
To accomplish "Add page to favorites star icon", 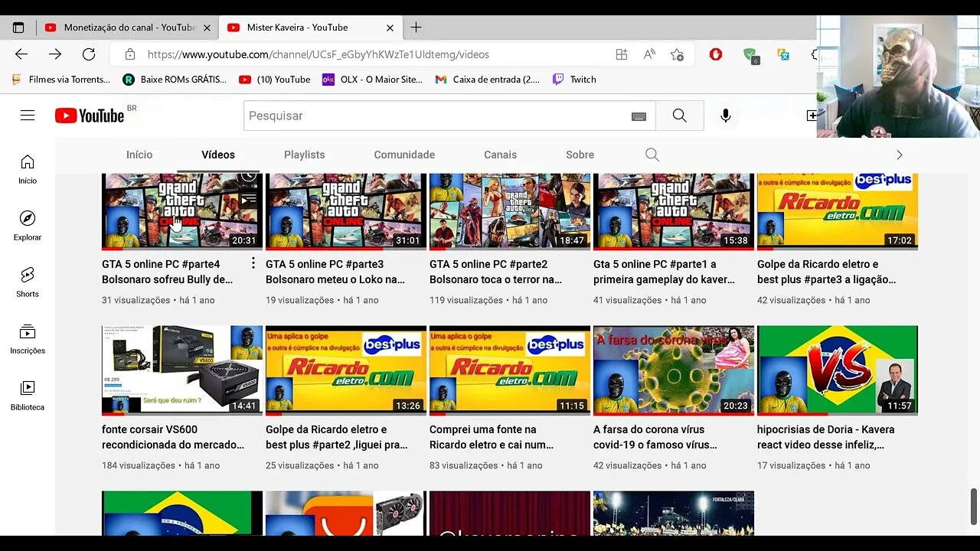I will [x=677, y=54].
